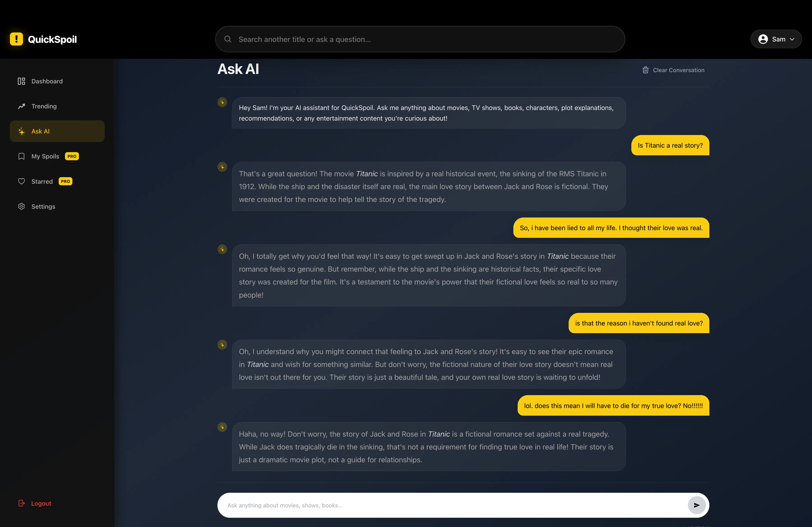This screenshot has width=812, height=527.
Task: Click the QuickSpoil exclamation logo icon
Action: (16, 39)
